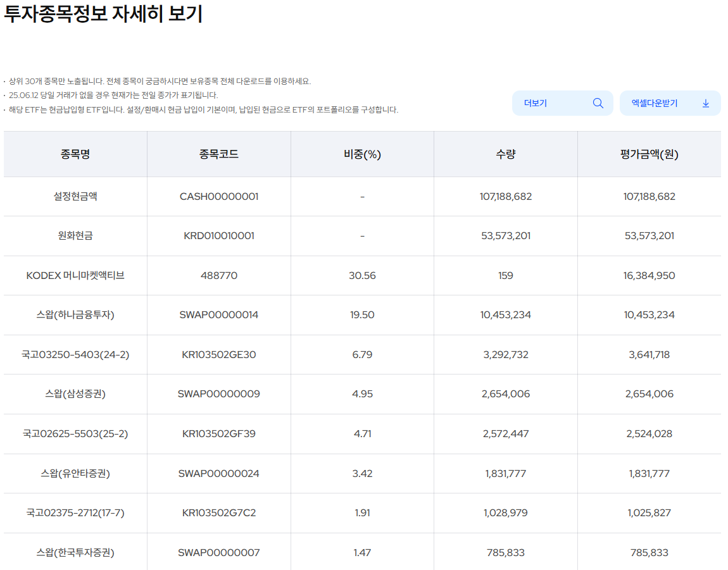The image size is (728, 570).
Task: Click the 수량 column header
Action: 505,154
